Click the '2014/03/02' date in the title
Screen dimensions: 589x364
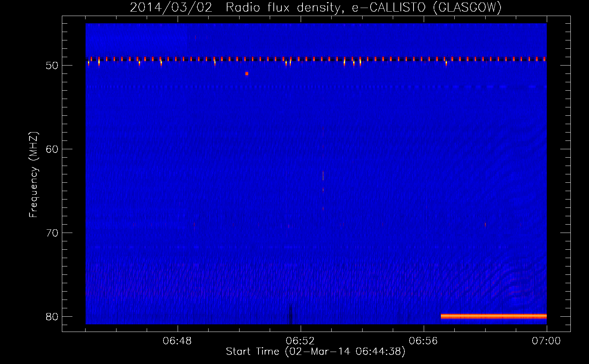171,7
